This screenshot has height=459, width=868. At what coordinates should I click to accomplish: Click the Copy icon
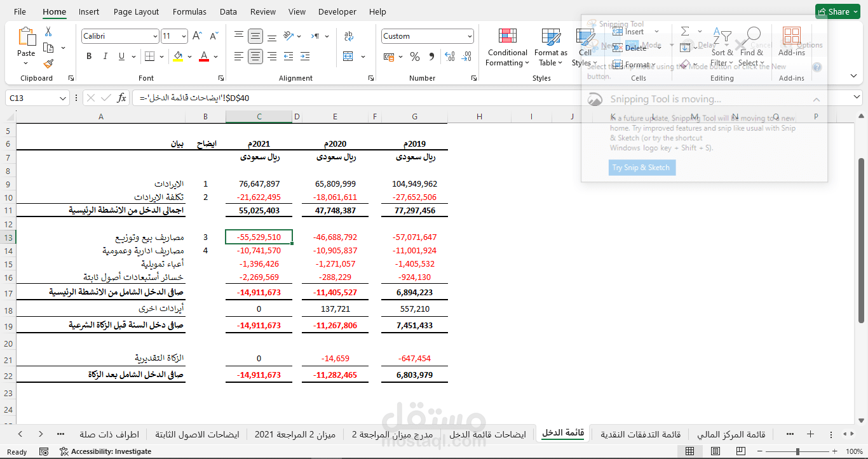point(48,48)
